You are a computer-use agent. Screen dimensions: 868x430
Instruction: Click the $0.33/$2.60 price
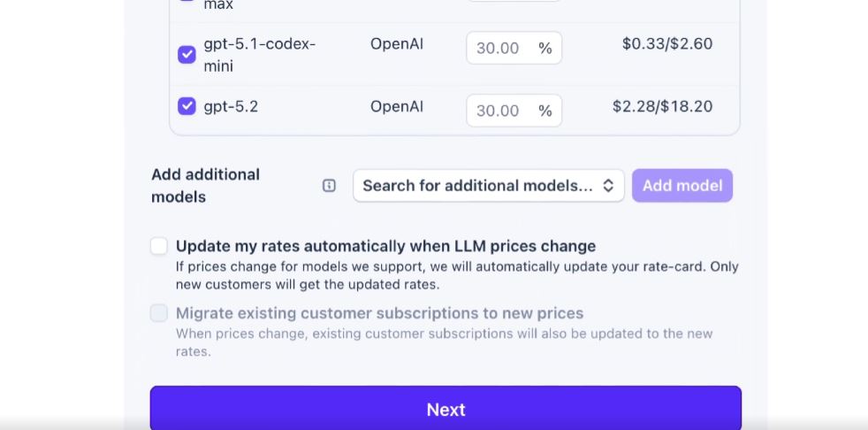667,43
